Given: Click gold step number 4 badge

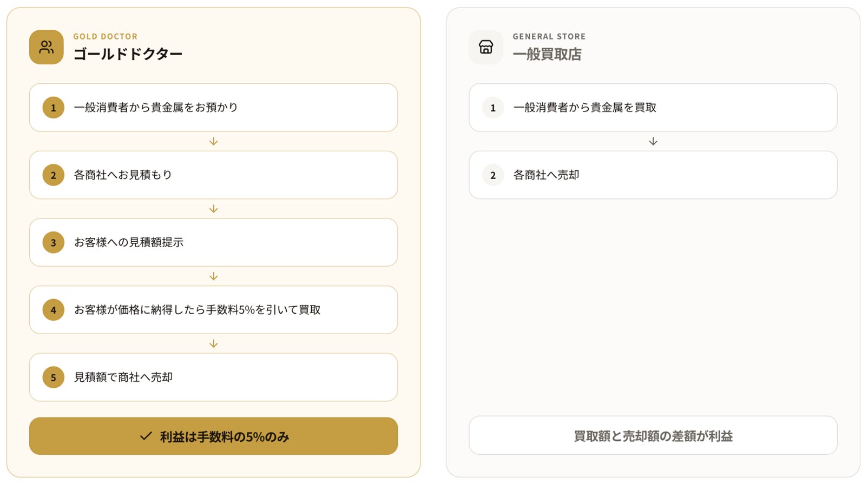Looking at the screenshot, I should point(53,310).
